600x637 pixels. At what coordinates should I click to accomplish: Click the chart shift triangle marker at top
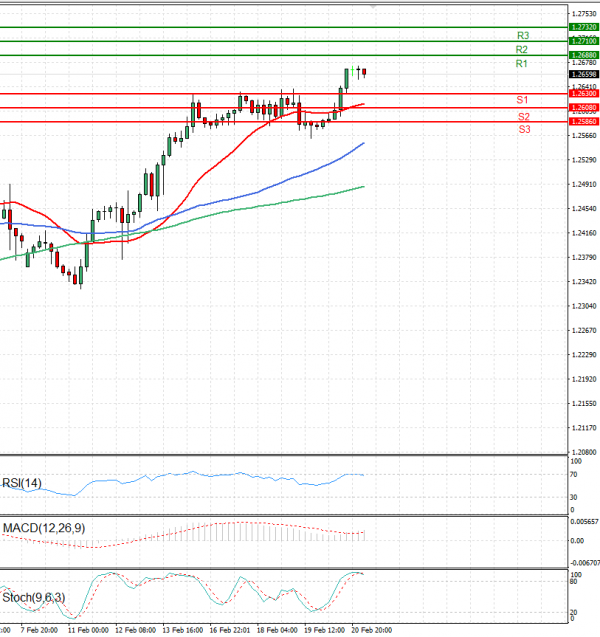coord(373,6)
